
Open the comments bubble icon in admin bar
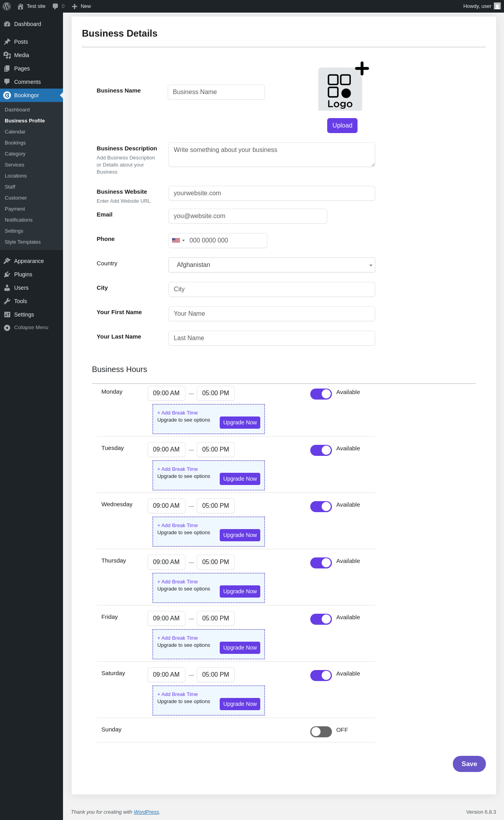[56, 6]
